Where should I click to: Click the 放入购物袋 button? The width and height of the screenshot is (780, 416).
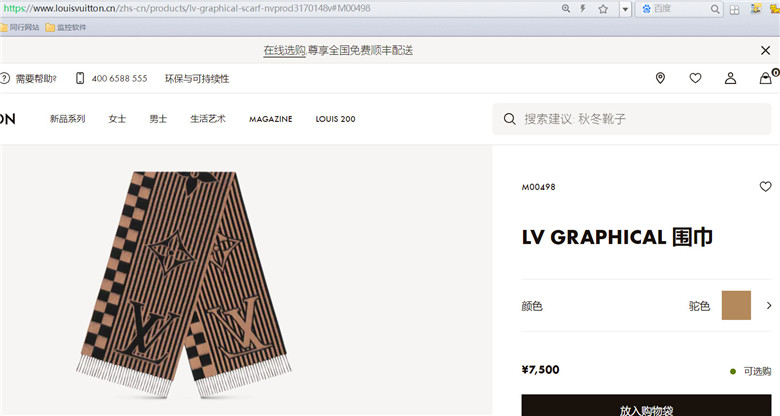tap(646, 406)
